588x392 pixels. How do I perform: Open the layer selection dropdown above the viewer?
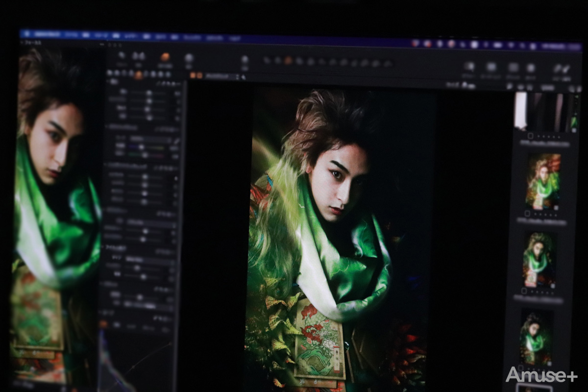[222, 76]
